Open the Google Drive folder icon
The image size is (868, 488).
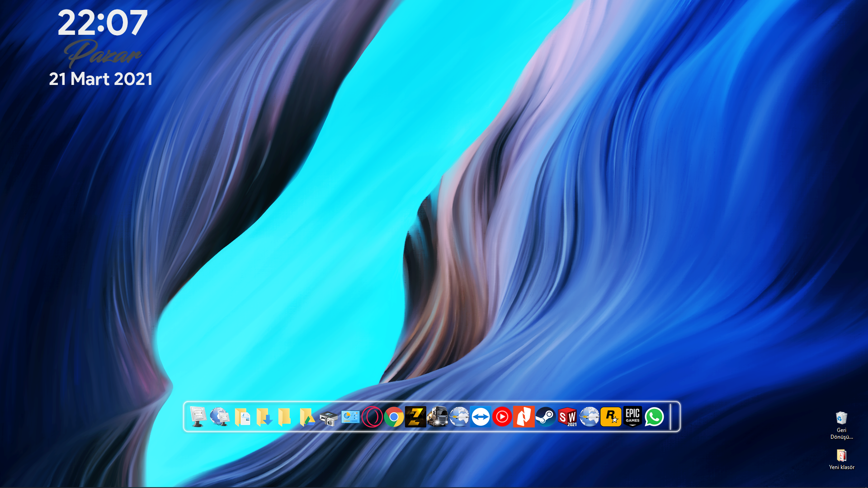[307, 417]
